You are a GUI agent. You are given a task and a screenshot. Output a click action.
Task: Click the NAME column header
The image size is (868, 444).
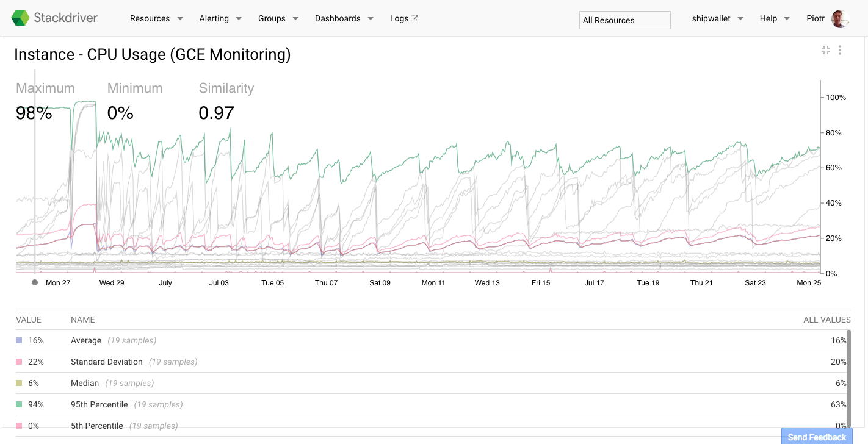coord(83,320)
